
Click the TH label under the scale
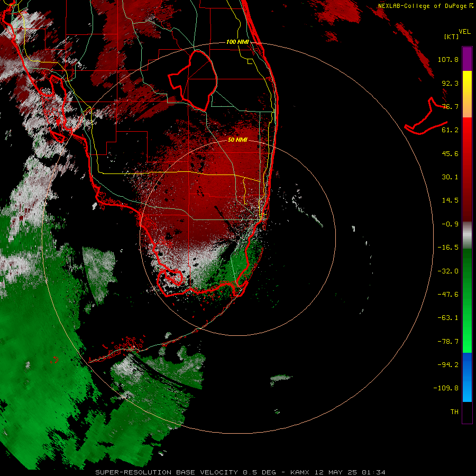[x=454, y=412]
